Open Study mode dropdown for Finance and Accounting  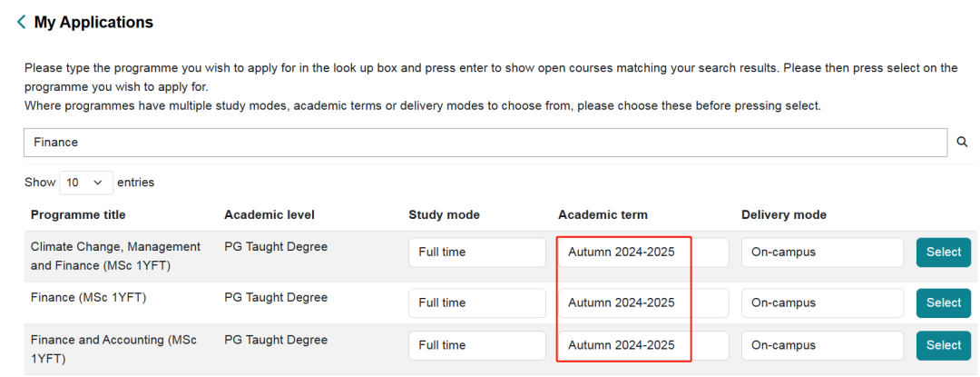[x=476, y=345]
